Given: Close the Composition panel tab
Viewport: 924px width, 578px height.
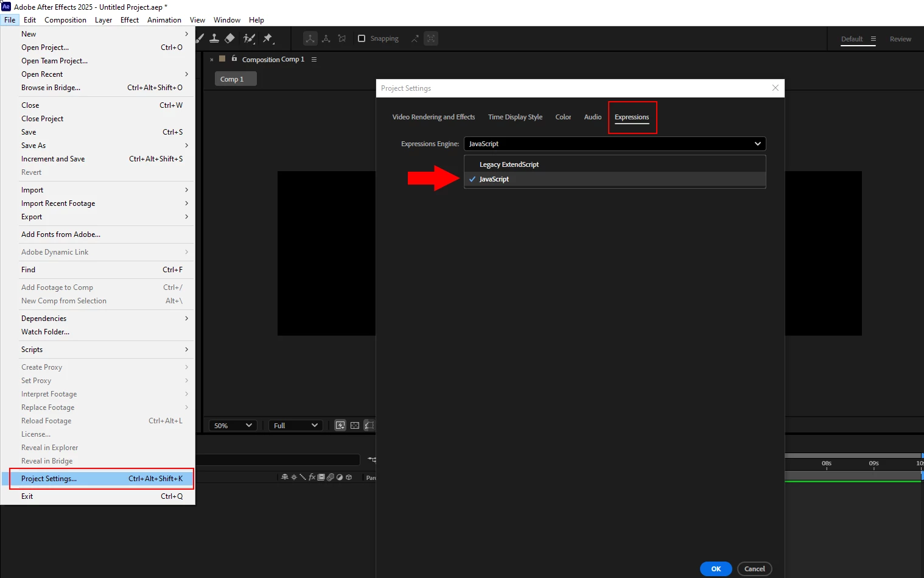Looking at the screenshot, I should [x=212, y=60].
